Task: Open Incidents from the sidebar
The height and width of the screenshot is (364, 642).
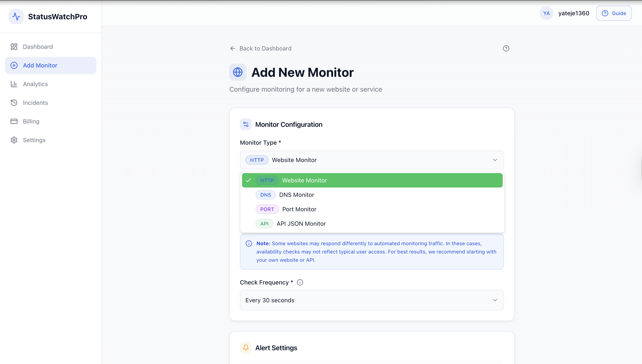Action: [35, 103]
